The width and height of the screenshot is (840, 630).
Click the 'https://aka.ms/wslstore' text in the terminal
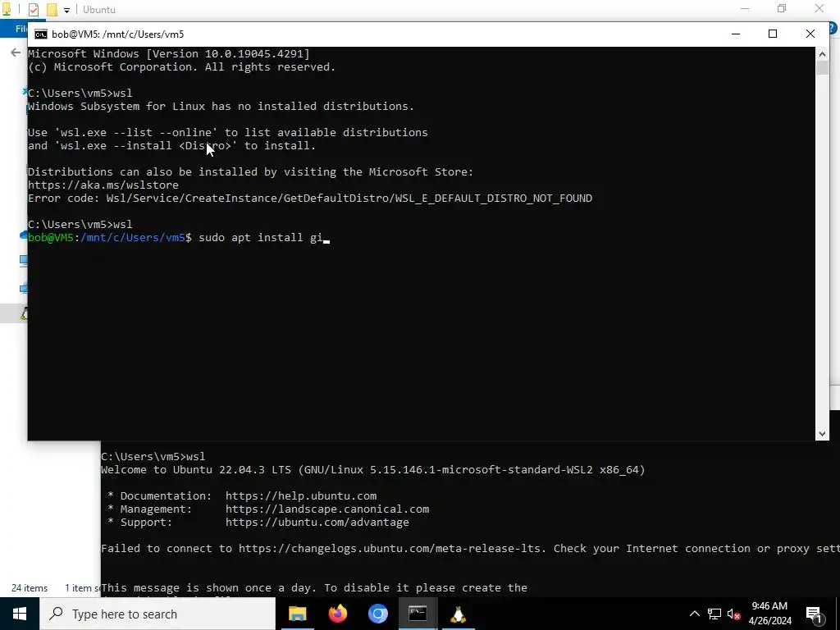[x=103, y=185]
